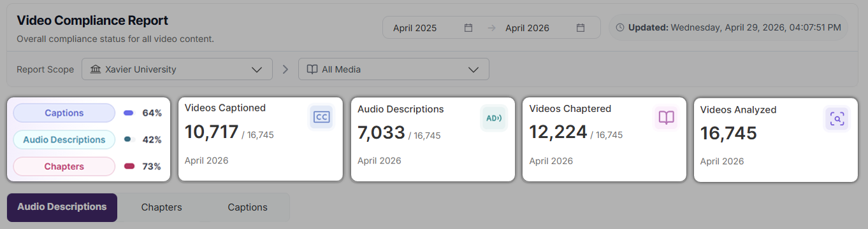Screen dimensions: 868x229
Task: Click the Video Compliance Report heading
Action: pos(92,20)
